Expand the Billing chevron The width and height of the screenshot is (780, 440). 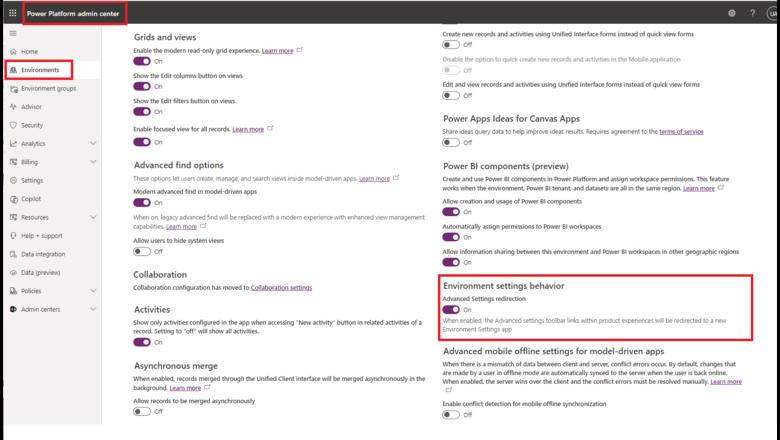pyautogui.click(x=93, y=162)
